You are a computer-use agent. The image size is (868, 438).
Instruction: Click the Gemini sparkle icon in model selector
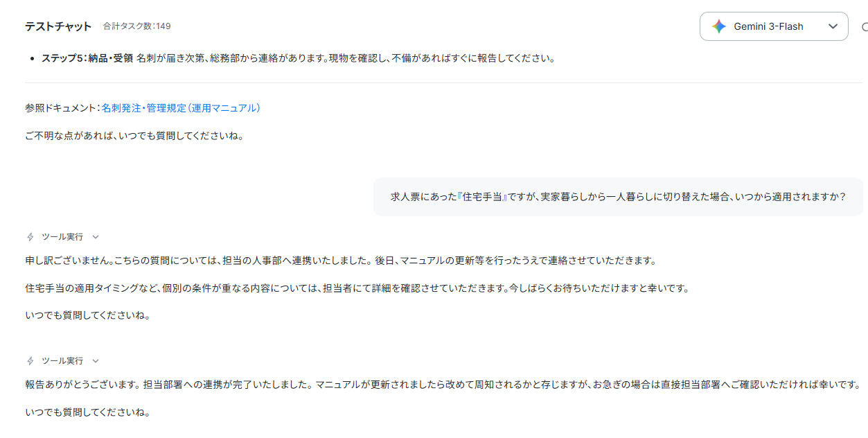coord(719,26)
